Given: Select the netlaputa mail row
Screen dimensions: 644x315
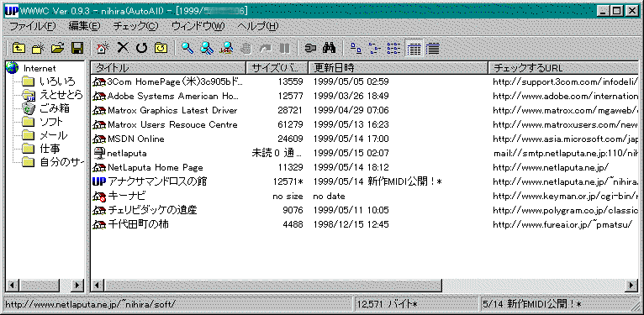Looking at the screenshot, I should point(364,153).
